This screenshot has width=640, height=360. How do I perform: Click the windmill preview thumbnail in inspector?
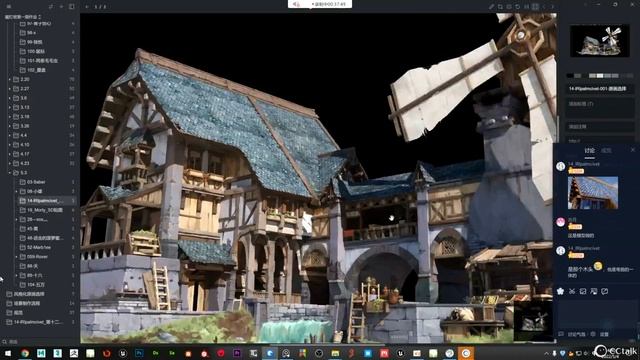click(x=600, y=41)
